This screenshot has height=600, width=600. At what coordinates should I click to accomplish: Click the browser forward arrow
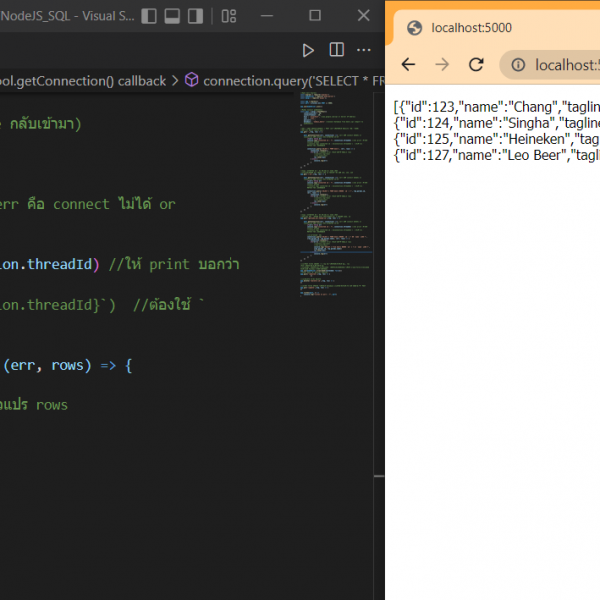442,65
